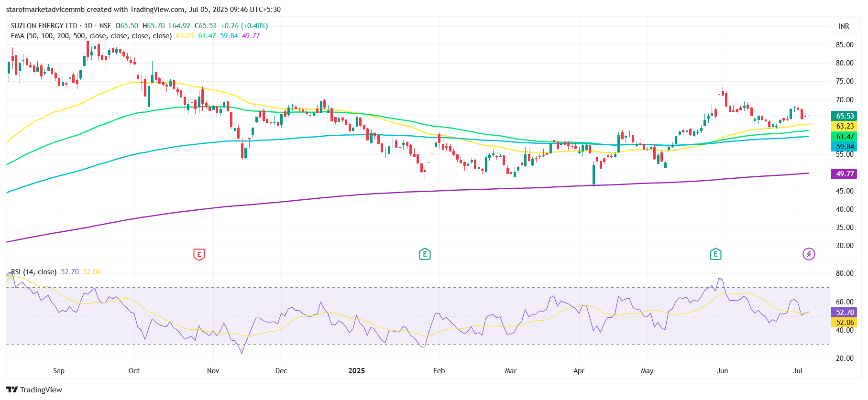Click the blue 59.84 value in EMA legend

229,36
